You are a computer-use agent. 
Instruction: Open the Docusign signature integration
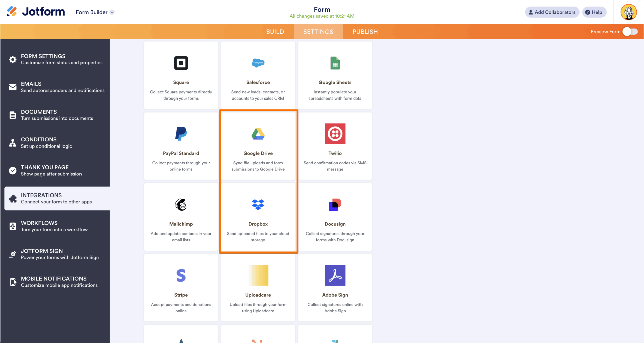(x=335, y=205)
